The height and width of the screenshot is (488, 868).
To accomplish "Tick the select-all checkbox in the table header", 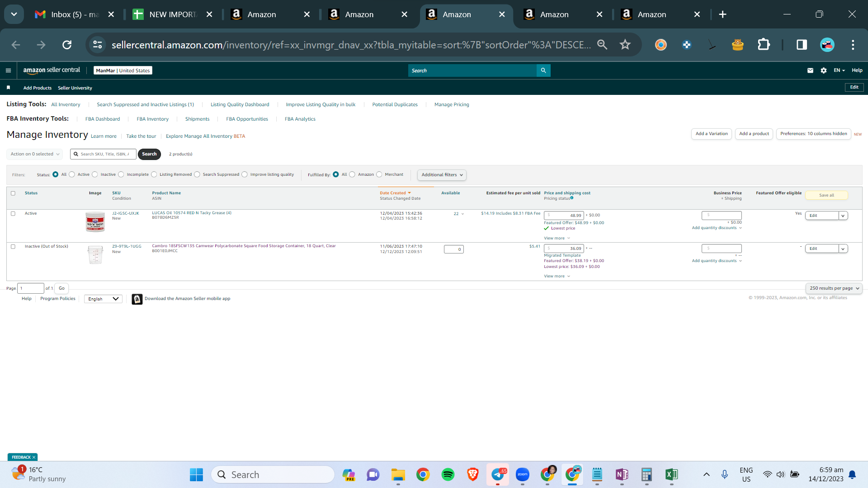I will 13,193.
